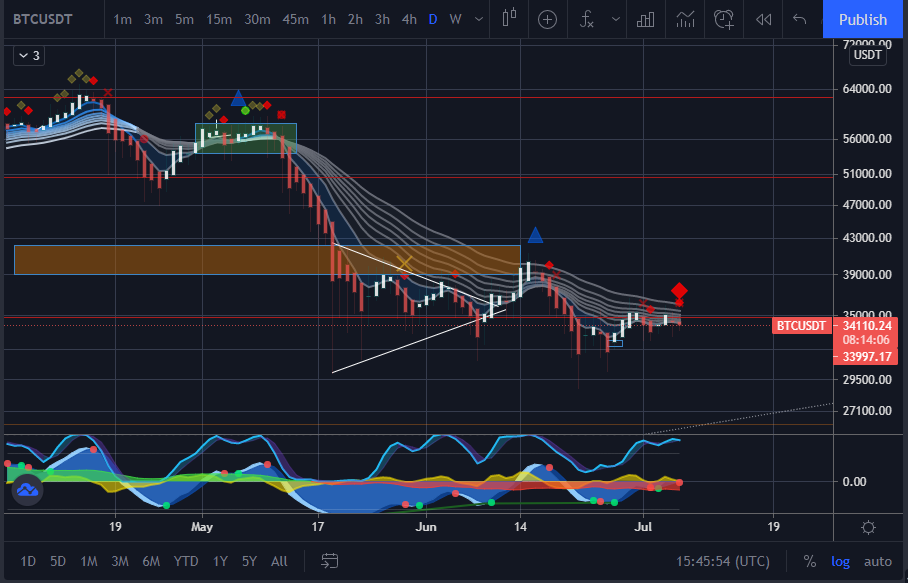
Task: Click the 34110.24 current price tag
Action: [x=866, y=325]
